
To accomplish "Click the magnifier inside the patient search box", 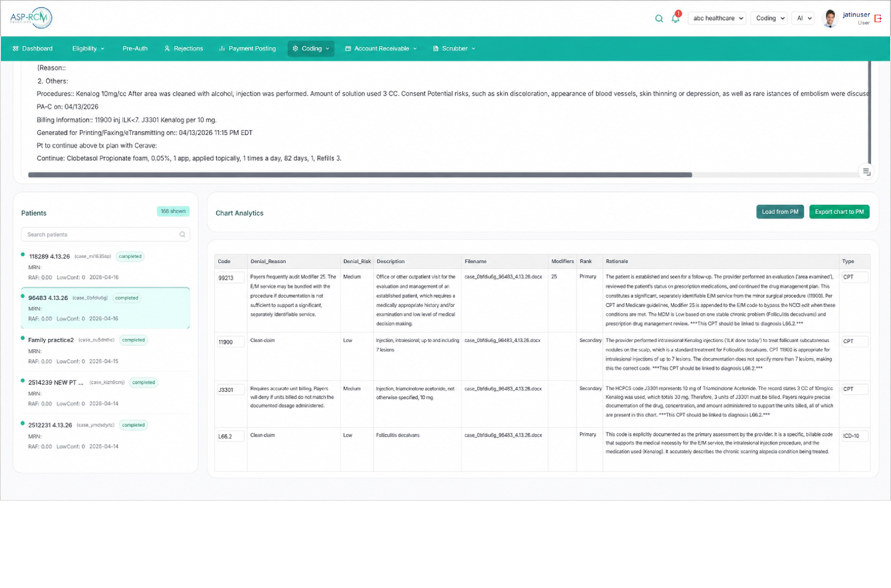I will (182, 234).
